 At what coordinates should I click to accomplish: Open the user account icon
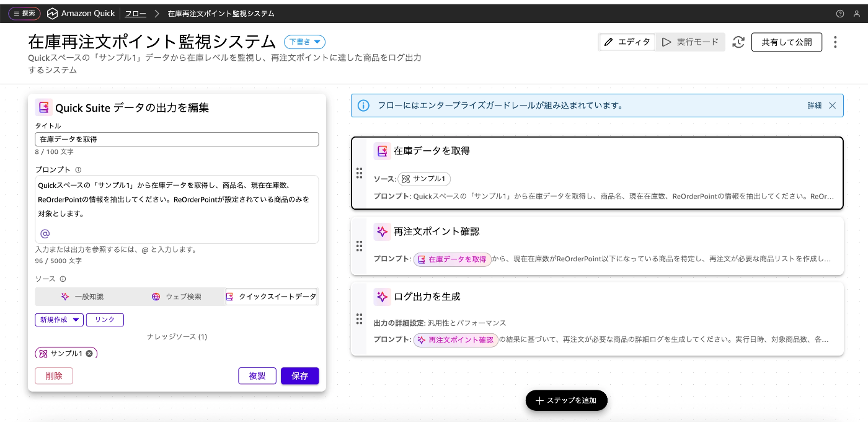click(856, 13)
